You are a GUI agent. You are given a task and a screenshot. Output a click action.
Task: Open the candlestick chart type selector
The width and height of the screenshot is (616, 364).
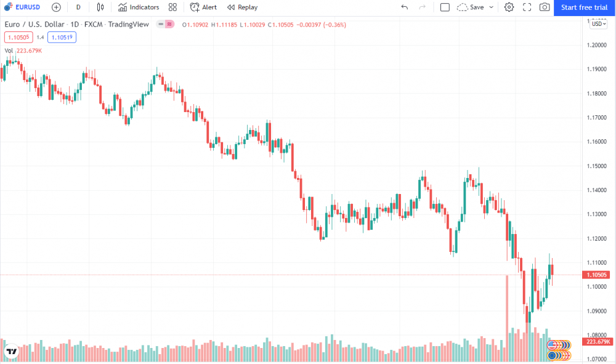click(x=100, y=7)
